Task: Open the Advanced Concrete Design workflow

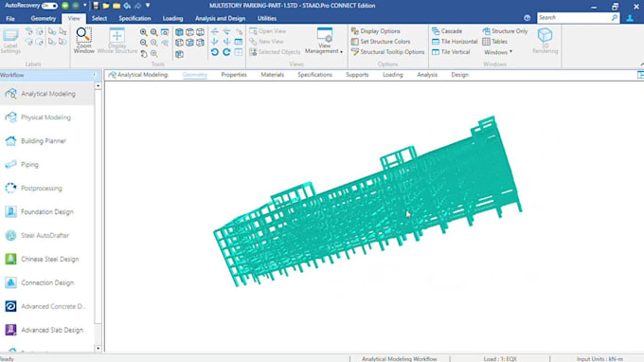Action: pos(47,306)
